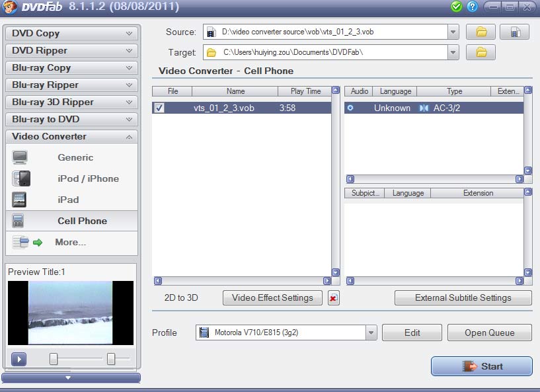Click the preview end trim slider handle

(111, 359)
